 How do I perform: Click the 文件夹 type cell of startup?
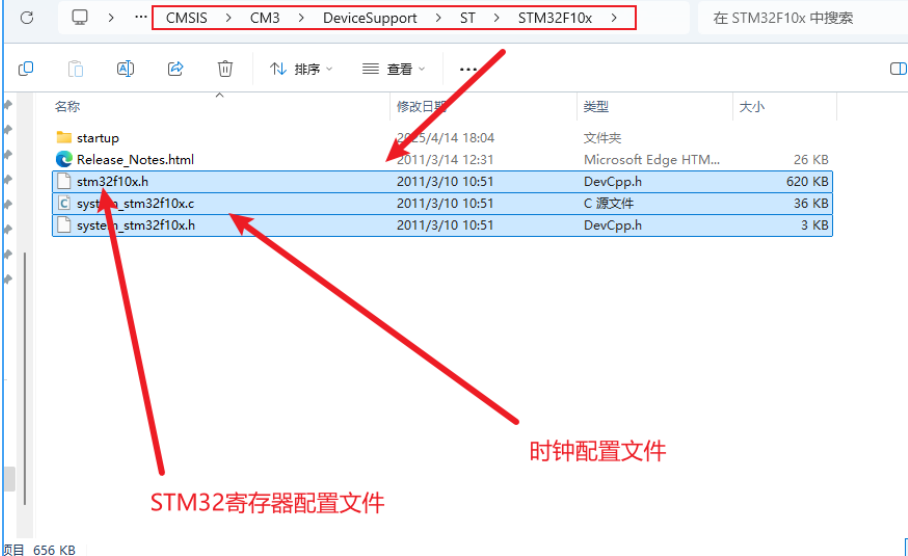tap(602, 138)
